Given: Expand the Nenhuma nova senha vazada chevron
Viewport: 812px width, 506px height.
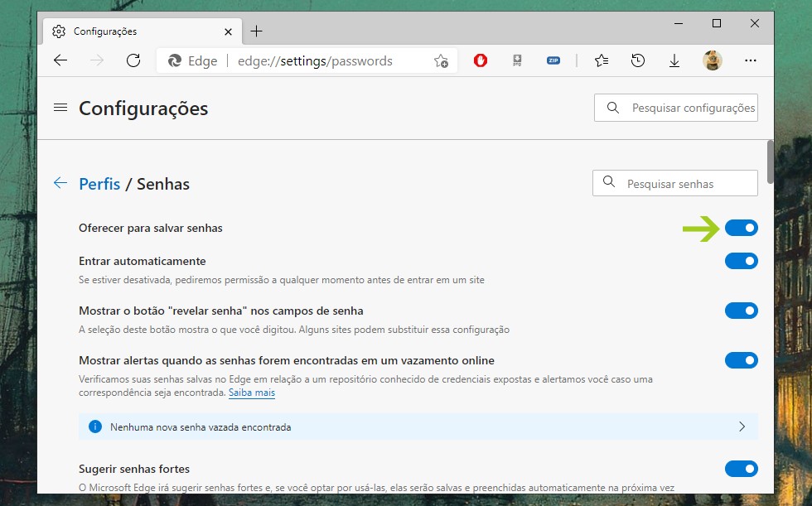Looking at the screenshot, I should [742, 426].
